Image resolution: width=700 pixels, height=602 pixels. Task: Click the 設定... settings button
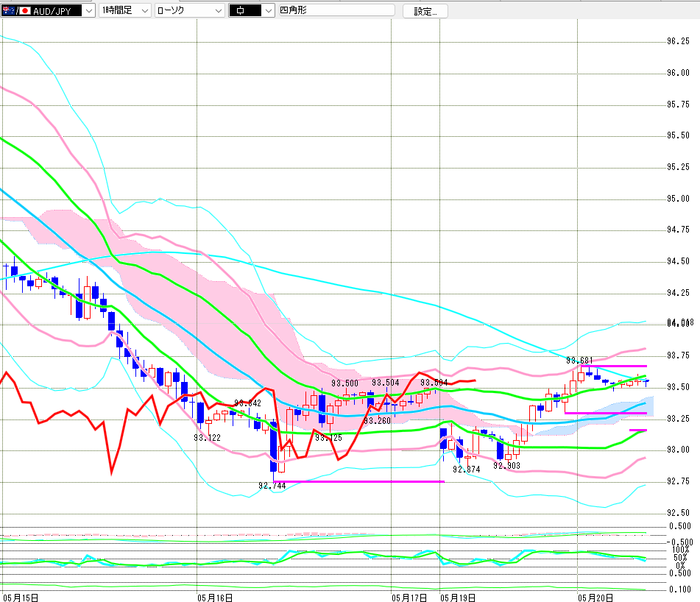click(x=425, y=11)
